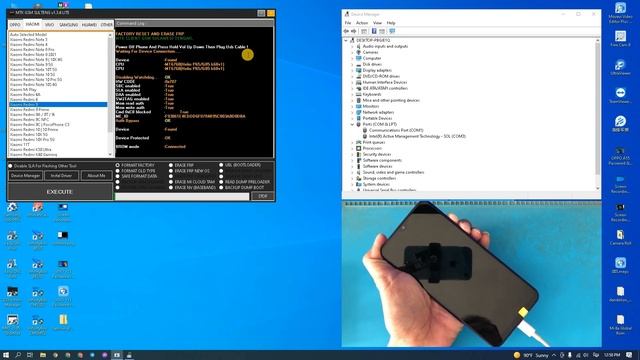Image resolution: width=640 pixels, height=360 pixels.
Task: Open the taskbar Search icon
Action: click(x=18, y=355)
